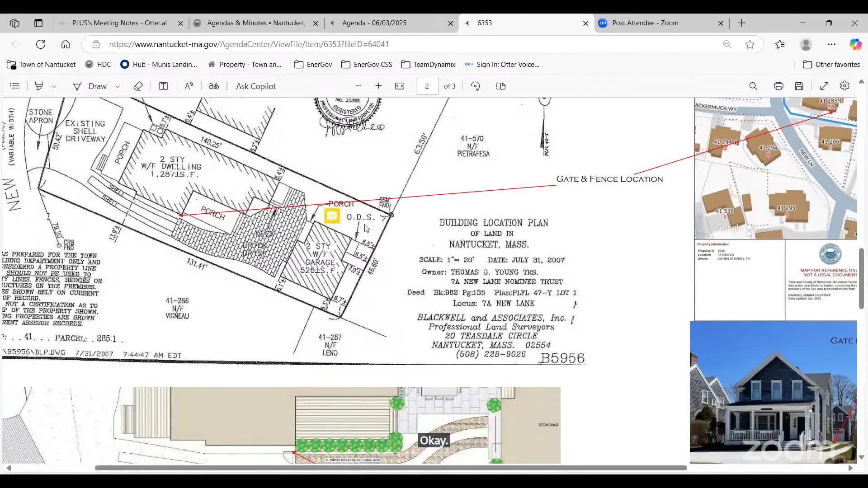Print the PDF document
This screenshot has width=868, height=488.
778,86
